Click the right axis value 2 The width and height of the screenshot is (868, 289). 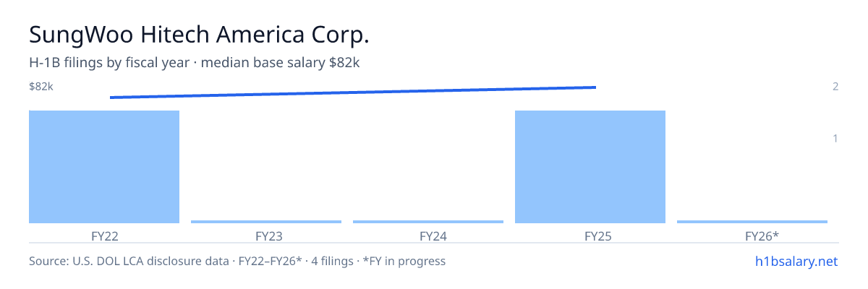(x=835, y=87)
